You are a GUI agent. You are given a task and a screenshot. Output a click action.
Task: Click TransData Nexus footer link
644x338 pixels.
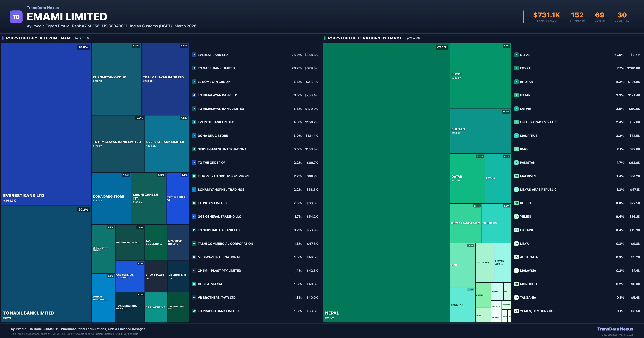coord(615,329)
